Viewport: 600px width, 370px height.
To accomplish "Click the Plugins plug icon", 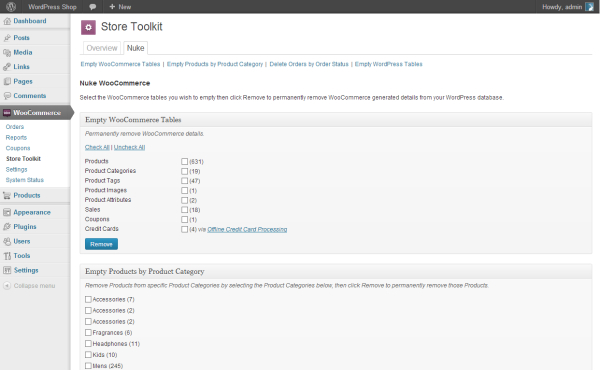I will pyautogui.click(x=7, y=227).
